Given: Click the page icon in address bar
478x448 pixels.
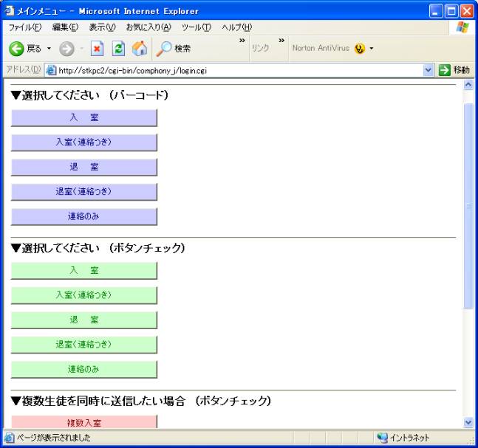Looking at the screenshot, I should click(x=51, y=70).
